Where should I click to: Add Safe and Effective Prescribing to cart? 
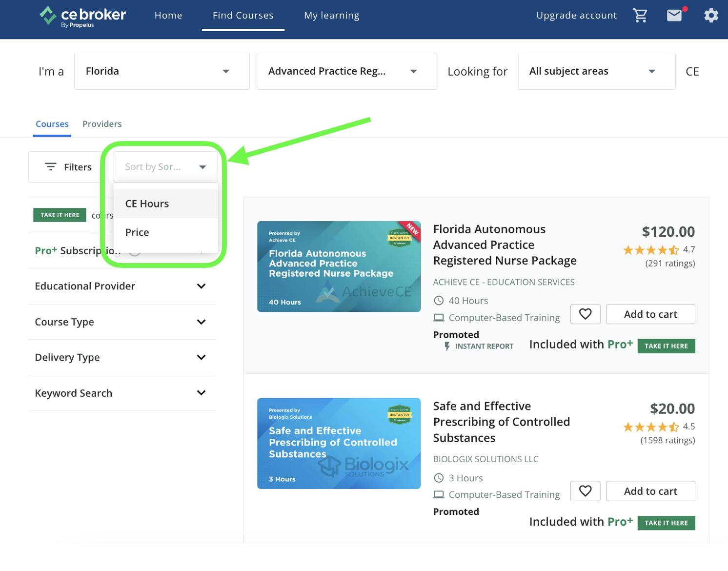point(650,491)
